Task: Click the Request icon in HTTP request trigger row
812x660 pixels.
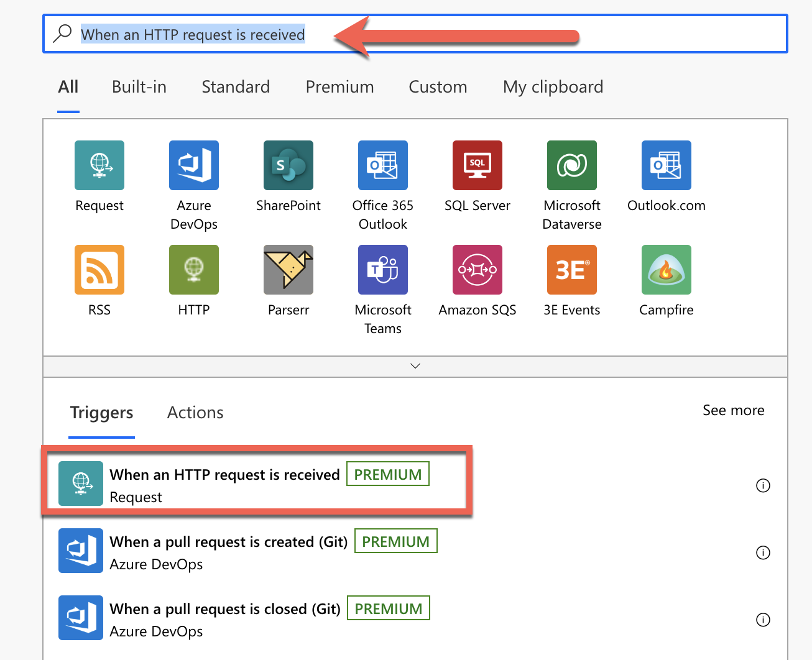Action: click(x=81, y=484)
